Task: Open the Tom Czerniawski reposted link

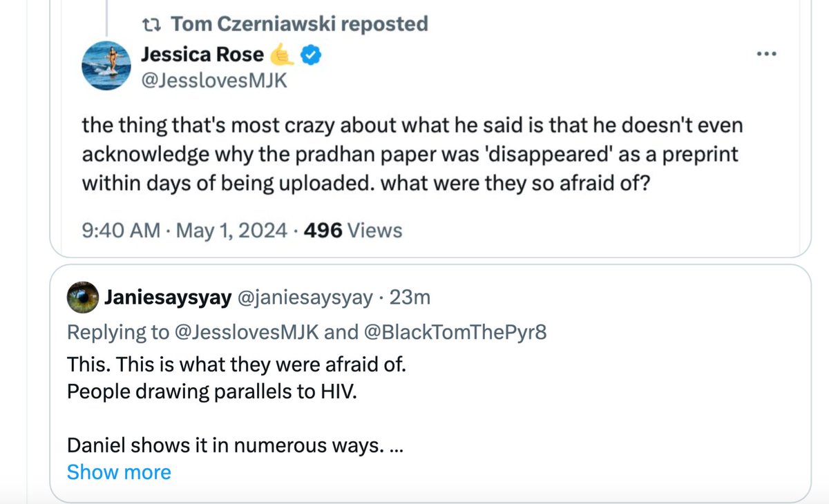Action: click(x=299, y=24)
